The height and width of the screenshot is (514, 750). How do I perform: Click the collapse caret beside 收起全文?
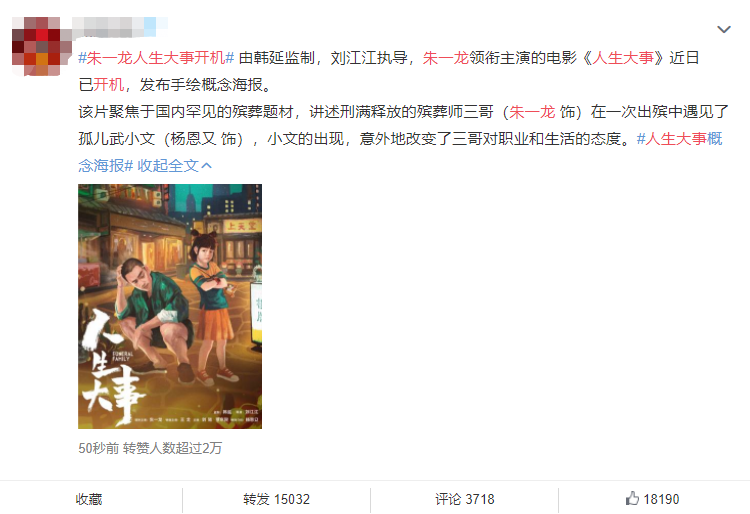[x=207, y=165]
